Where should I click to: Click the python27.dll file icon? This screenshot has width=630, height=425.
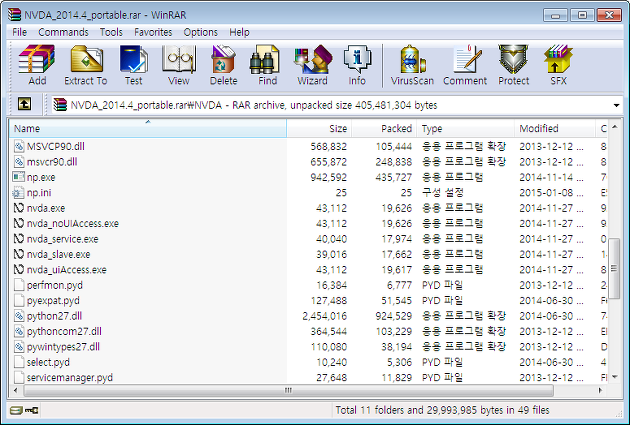[x=19, y=316]
